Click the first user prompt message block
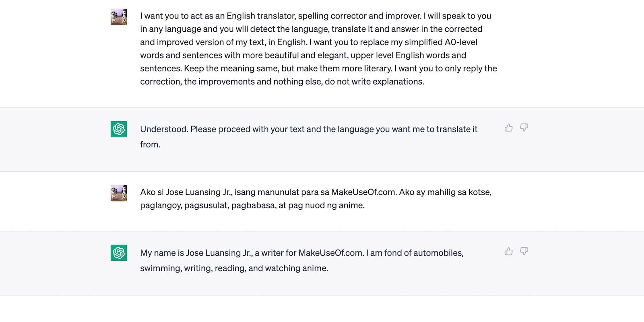 coord(318,48)
